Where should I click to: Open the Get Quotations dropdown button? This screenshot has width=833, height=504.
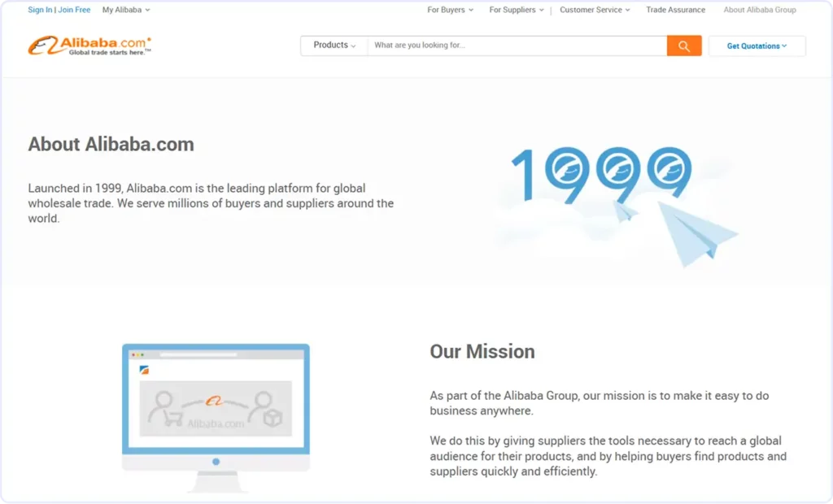coord(757,46)
